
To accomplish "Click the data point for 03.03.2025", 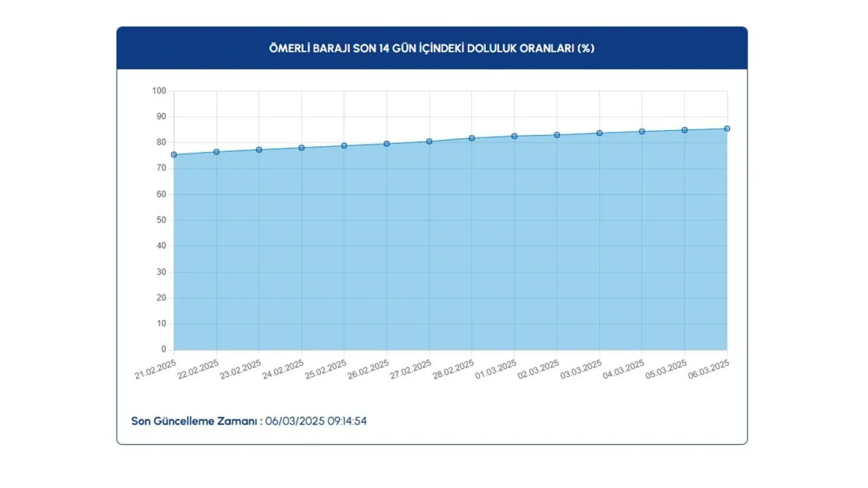I will (599, 133).
